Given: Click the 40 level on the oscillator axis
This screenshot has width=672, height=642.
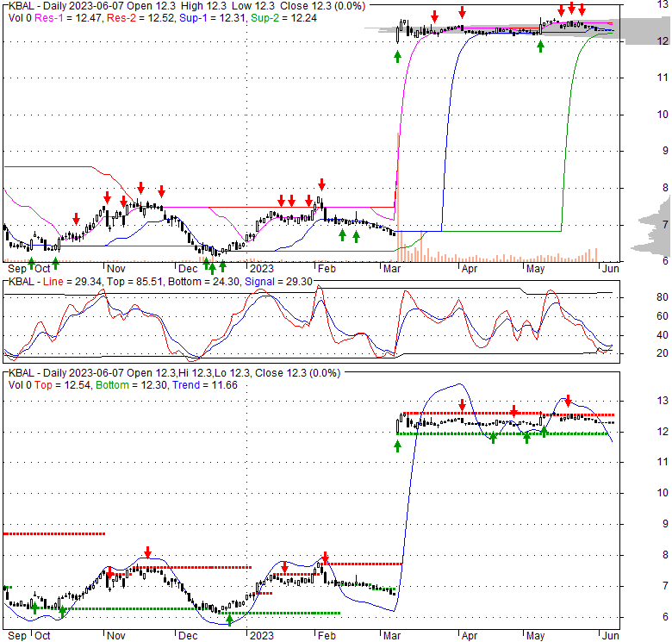Looking at the screenshot, I should pyautogui.click(x=663, y=334).
